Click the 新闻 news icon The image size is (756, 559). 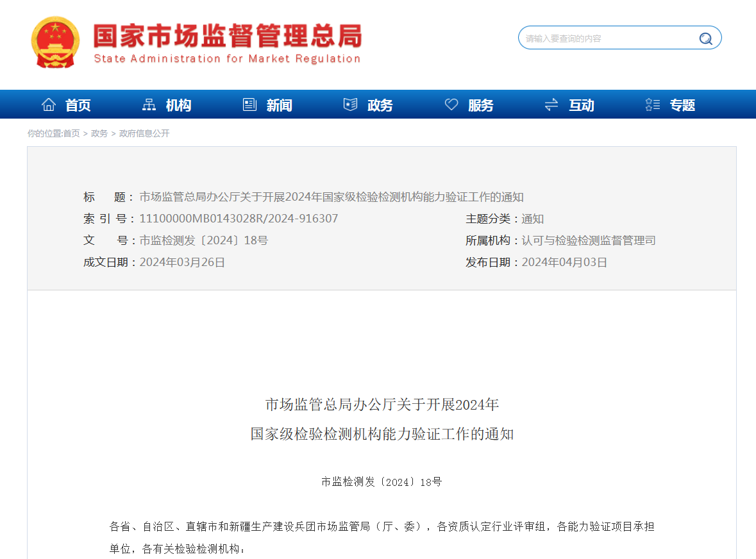coord(249,104)
